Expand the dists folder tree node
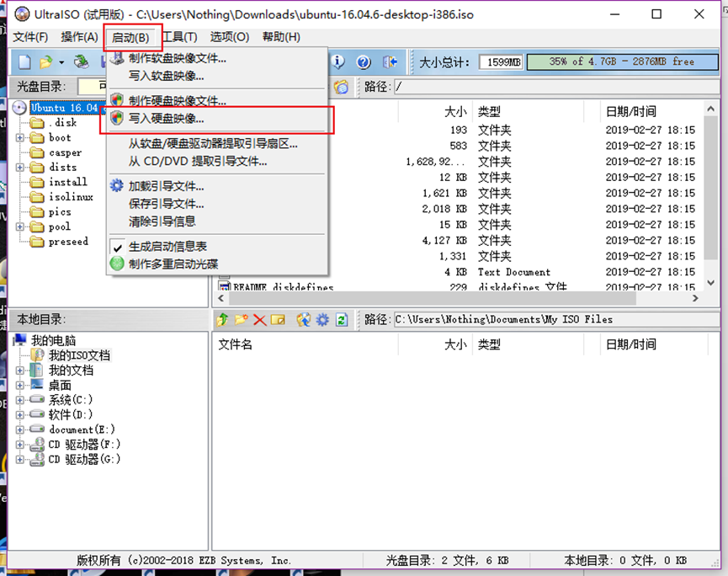This screenshot has height=576, width=728. pyautogui.click(x=19, y=168)
